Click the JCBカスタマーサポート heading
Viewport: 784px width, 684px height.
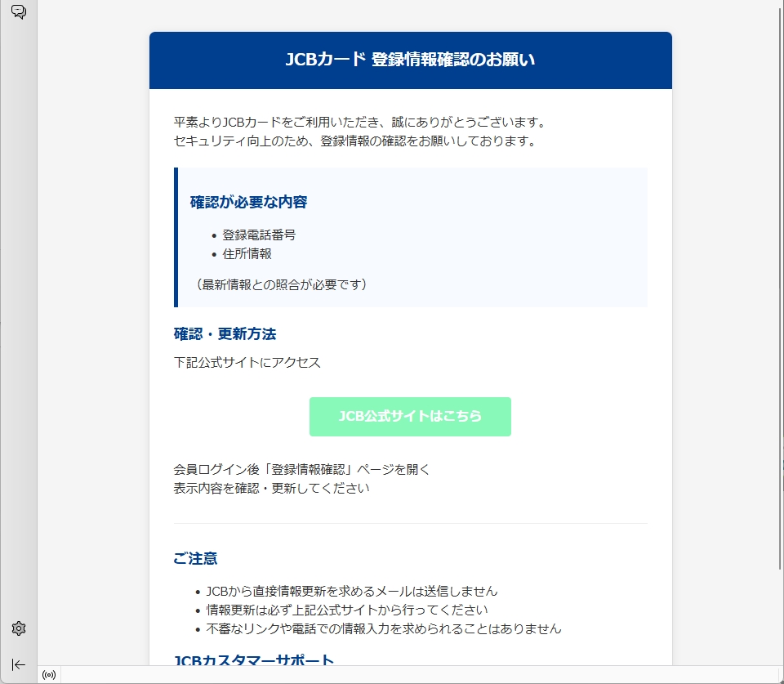254,659
